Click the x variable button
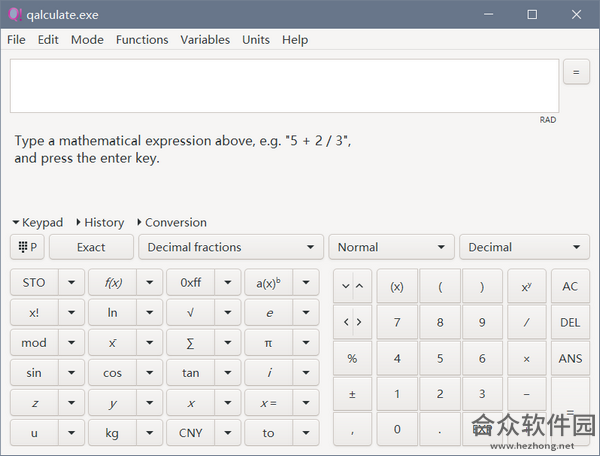This screenshot has width=600, height=456. click(x=191, y=403)
